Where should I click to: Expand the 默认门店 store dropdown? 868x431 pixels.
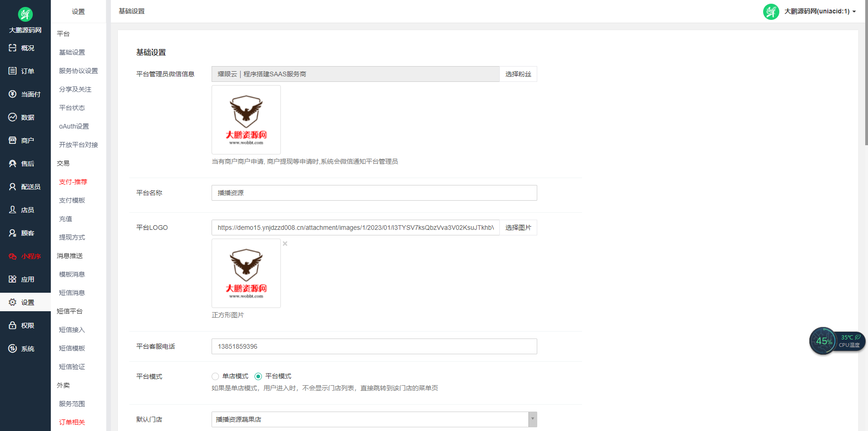click(532, 419)
